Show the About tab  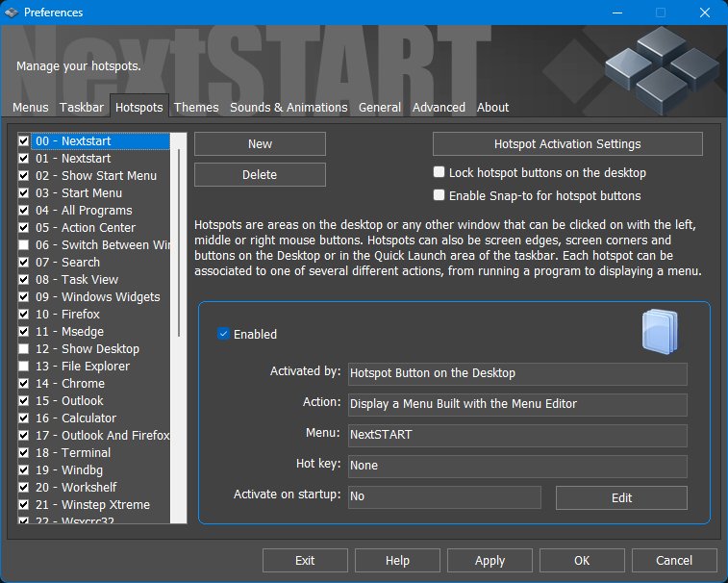(493, 108)
